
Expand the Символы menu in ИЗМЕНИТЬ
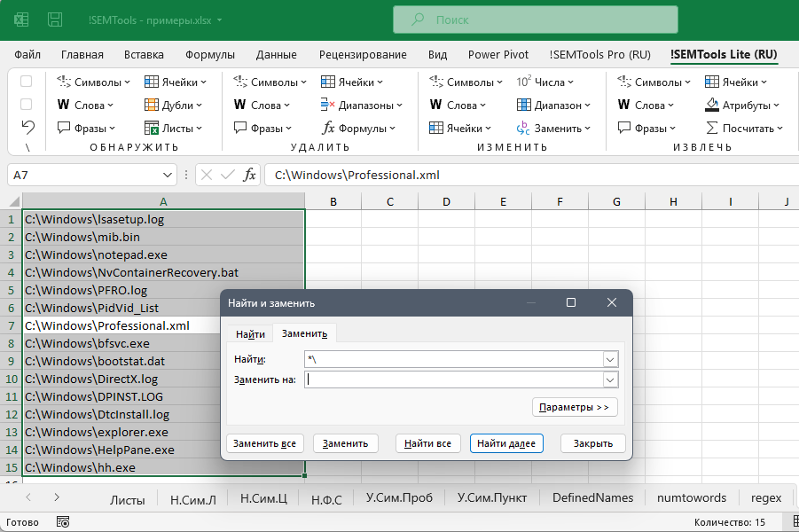pyautogui.click(x=499, y=82)
